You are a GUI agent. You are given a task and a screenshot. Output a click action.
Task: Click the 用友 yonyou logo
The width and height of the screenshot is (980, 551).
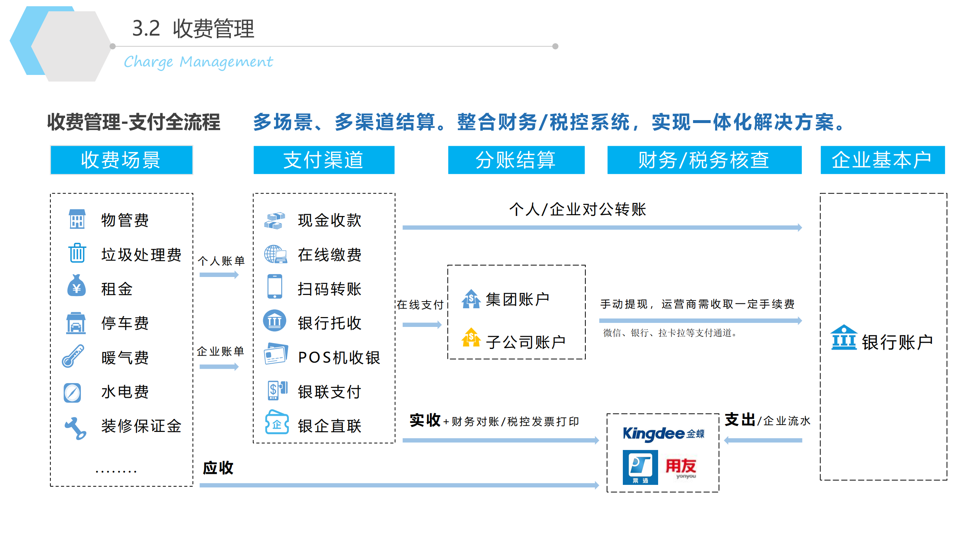(681, 468)
